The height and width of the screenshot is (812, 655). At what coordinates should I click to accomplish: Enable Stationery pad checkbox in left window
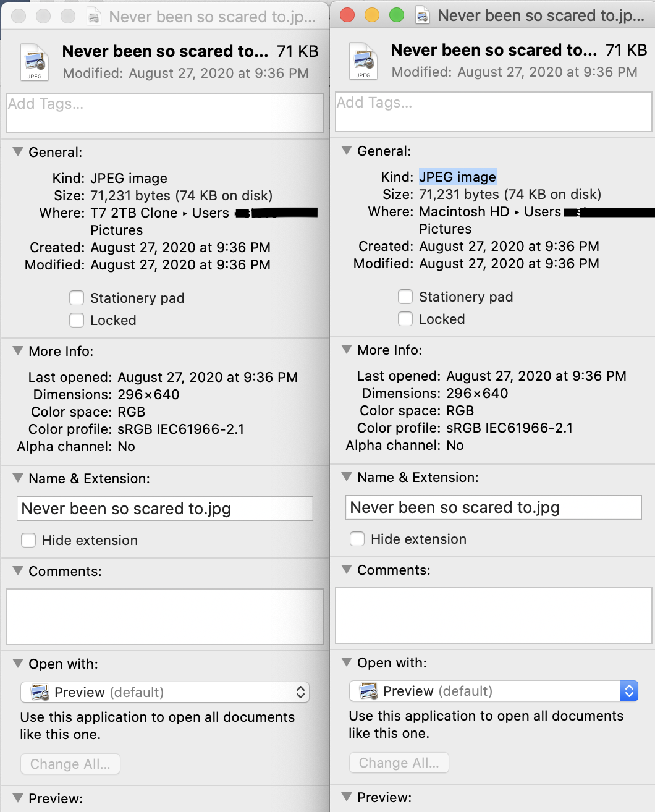pos(77,298)
